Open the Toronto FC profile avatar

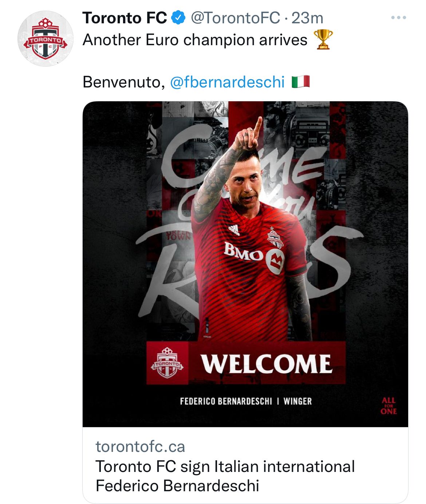click(46, 39)
